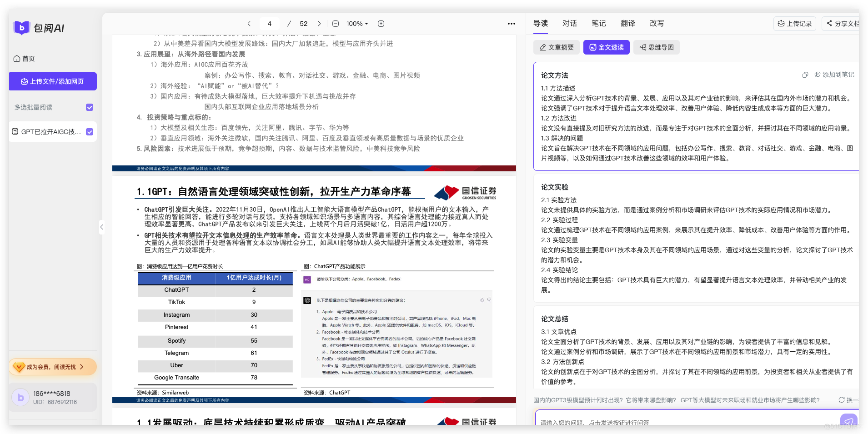Screen dimensions: 868x434
Task: Click the 论文实验 heading
Action: (x=555, y=187)
